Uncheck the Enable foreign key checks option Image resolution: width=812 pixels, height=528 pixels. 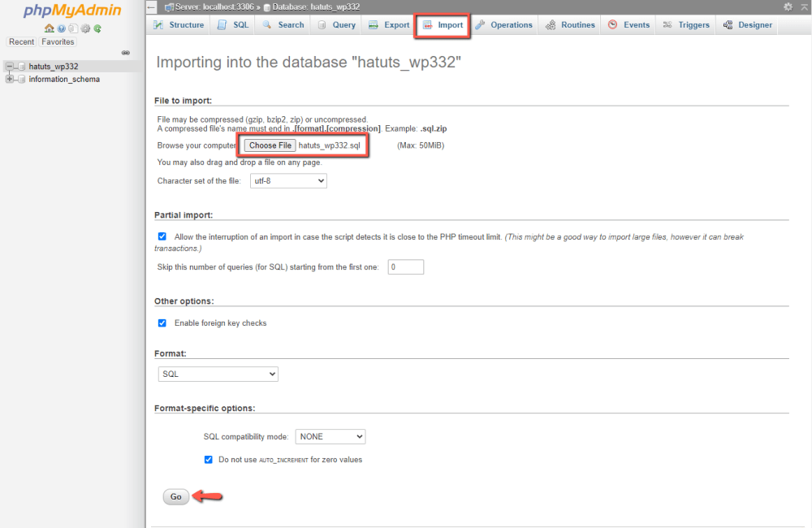click(x=162, y=322)
